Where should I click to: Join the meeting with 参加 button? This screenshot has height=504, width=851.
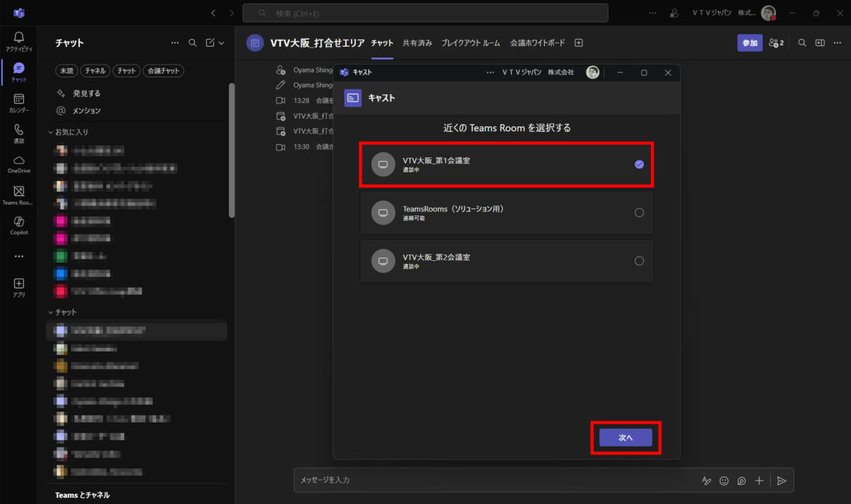point(750,43)
